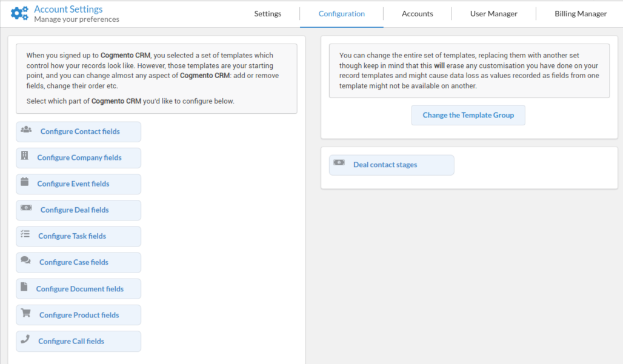
Task: Click the checklist icon on Configure Task fields
Action: coord(25,236)
